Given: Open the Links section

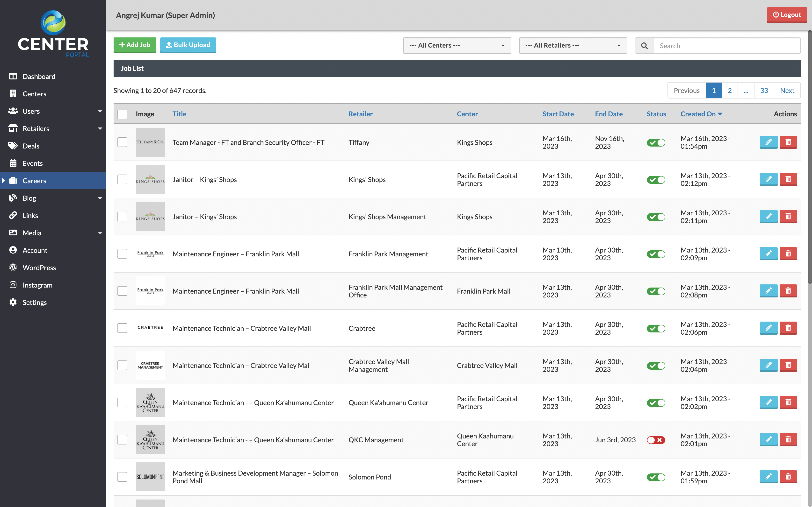Looking at the screenshot, I should tap(30, 215).
